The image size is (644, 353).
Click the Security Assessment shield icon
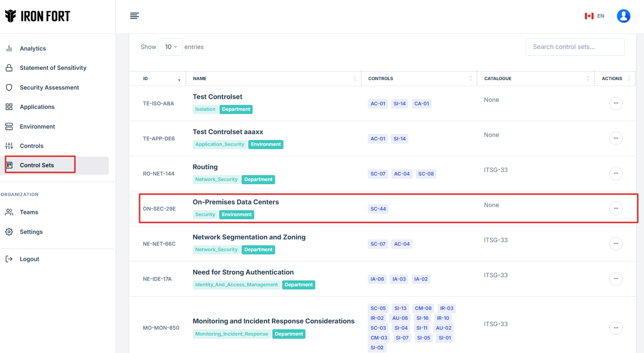9,88
